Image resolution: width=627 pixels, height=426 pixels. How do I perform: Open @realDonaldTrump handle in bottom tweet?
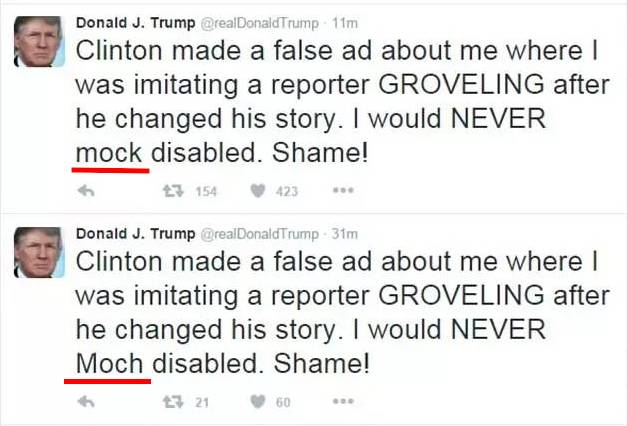(x=259, y=234)
